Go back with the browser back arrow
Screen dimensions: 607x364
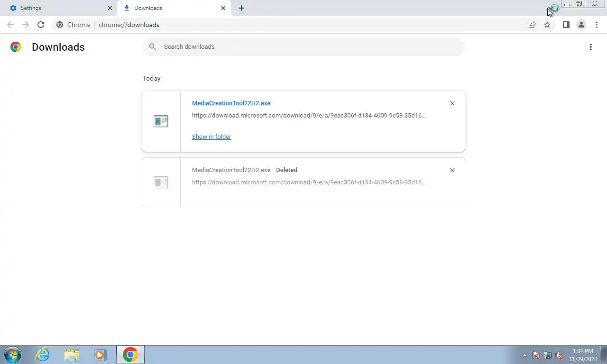(x=10, y=25)
